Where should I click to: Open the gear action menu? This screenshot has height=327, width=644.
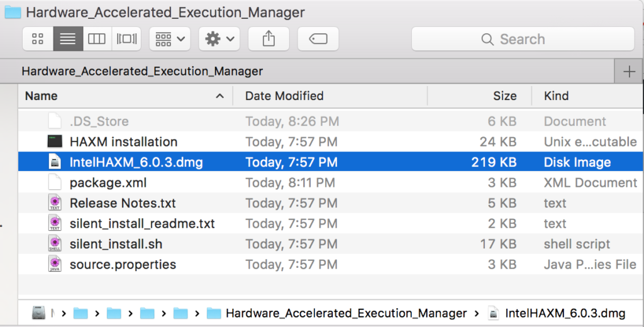coord(219,39)
